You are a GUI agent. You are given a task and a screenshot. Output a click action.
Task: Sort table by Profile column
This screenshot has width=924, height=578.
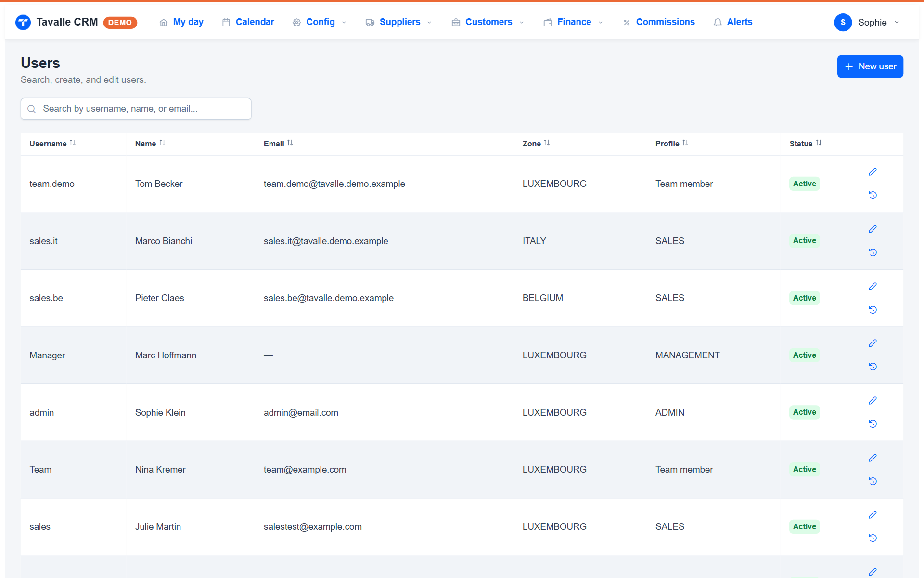[x=672, y=144]
